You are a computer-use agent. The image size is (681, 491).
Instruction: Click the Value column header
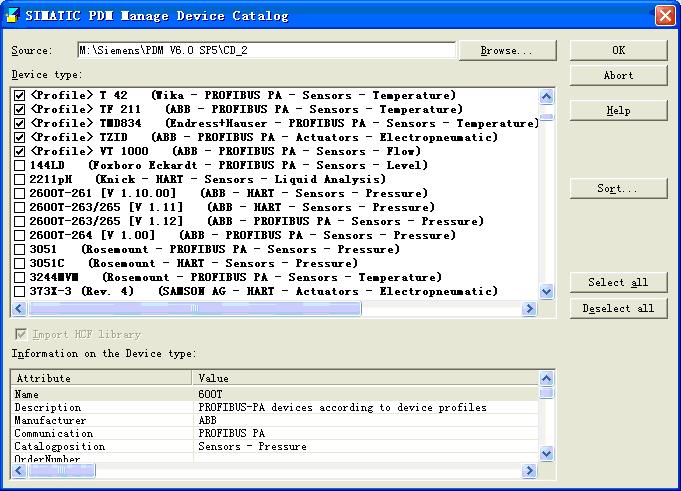365,378
